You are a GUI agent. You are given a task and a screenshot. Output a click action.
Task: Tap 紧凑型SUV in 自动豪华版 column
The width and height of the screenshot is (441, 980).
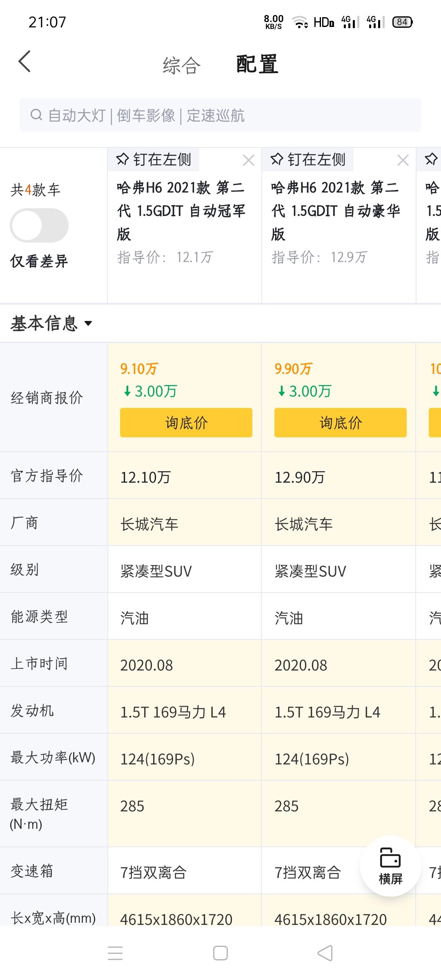point(310,571)
